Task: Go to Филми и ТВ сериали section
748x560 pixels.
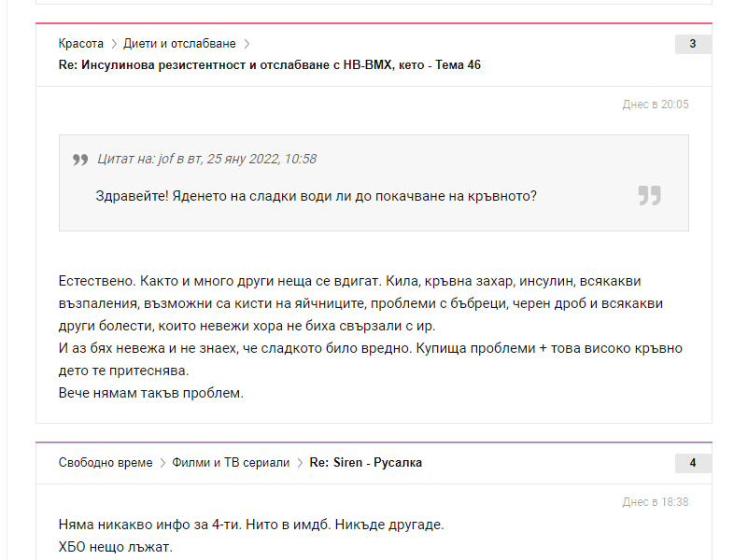Action: [x=231, y=463]
